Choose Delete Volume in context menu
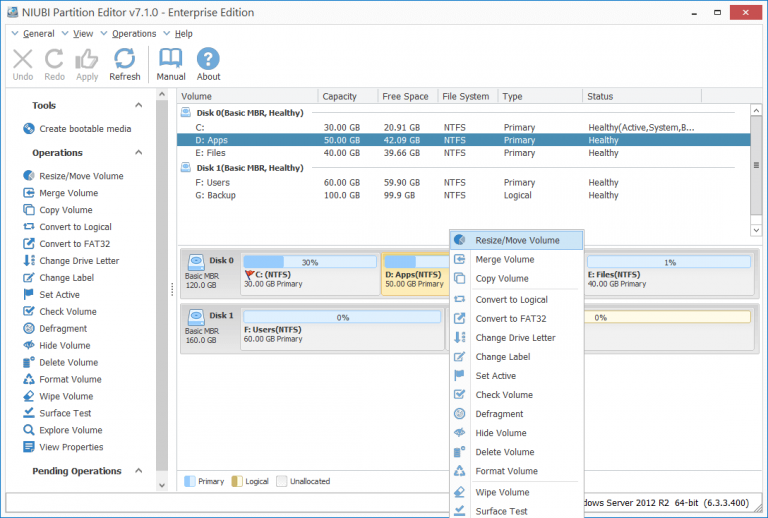 coord(516,452)
